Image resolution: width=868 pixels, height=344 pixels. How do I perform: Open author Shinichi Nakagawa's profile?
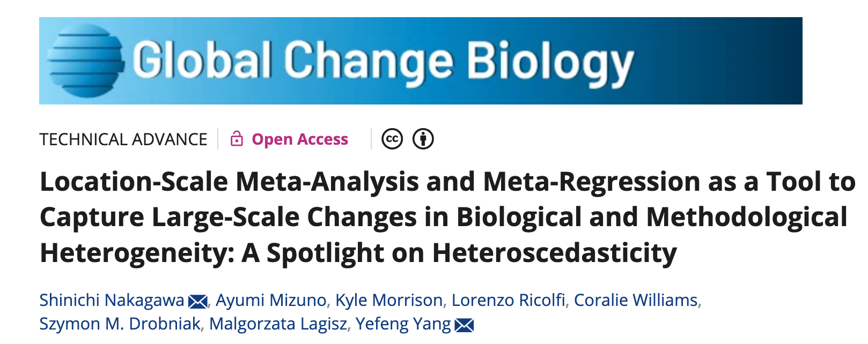click(112, 300)
